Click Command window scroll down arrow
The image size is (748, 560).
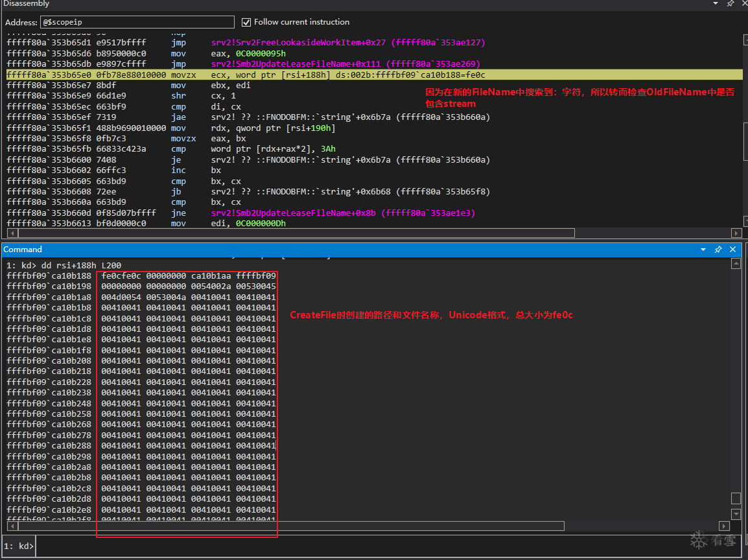click(x=736, y=514)
